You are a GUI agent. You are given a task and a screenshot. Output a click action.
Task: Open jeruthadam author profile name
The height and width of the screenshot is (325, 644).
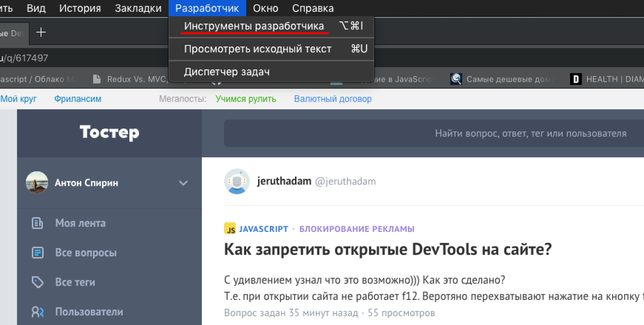click(284, 181)
